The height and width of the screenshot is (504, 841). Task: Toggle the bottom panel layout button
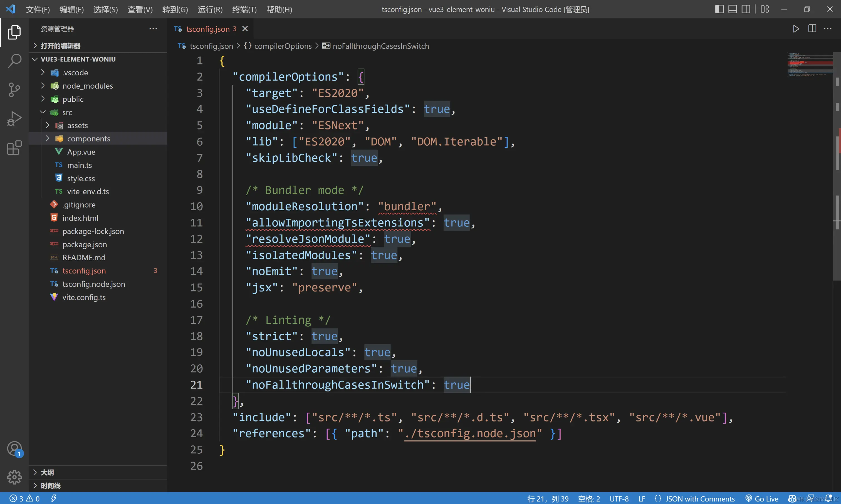(x=733, y=9)
